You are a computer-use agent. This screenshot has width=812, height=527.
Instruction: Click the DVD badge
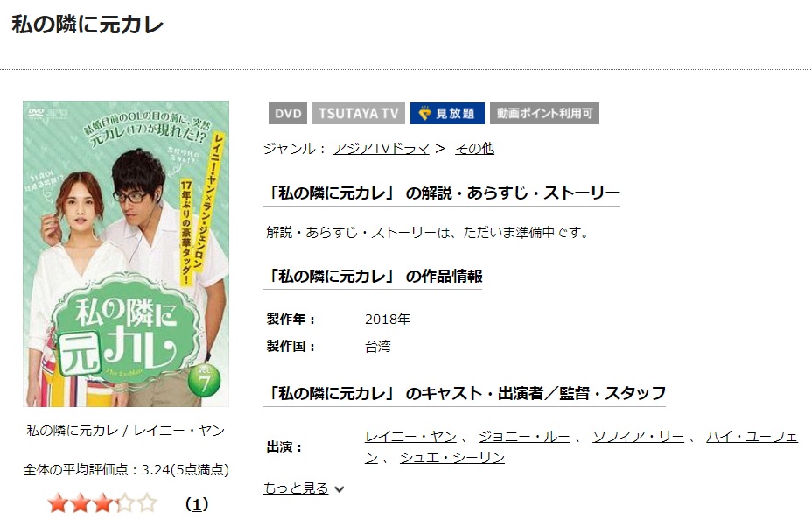point(287,114)
